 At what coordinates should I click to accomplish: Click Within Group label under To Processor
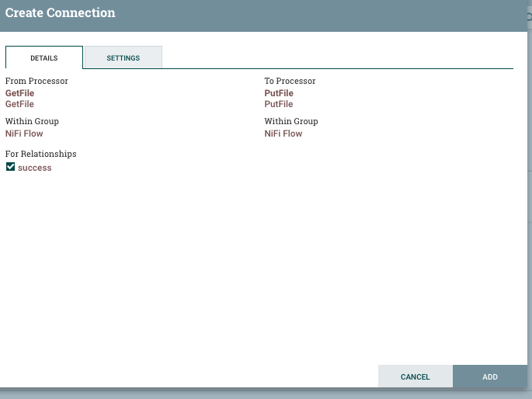coord(291,121)
